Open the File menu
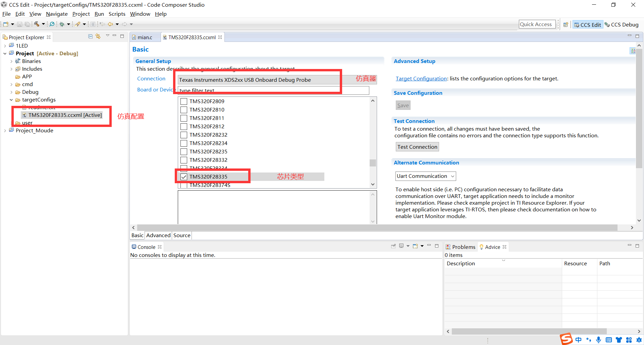The width and height of the screenshot is (644, 345). coord(6,14)
